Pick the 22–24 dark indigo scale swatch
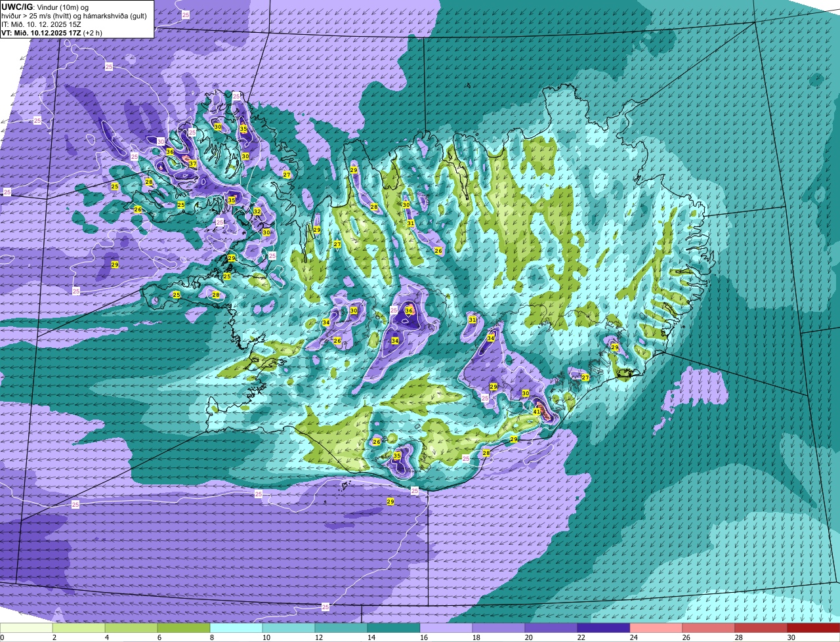 click(604, 628)
